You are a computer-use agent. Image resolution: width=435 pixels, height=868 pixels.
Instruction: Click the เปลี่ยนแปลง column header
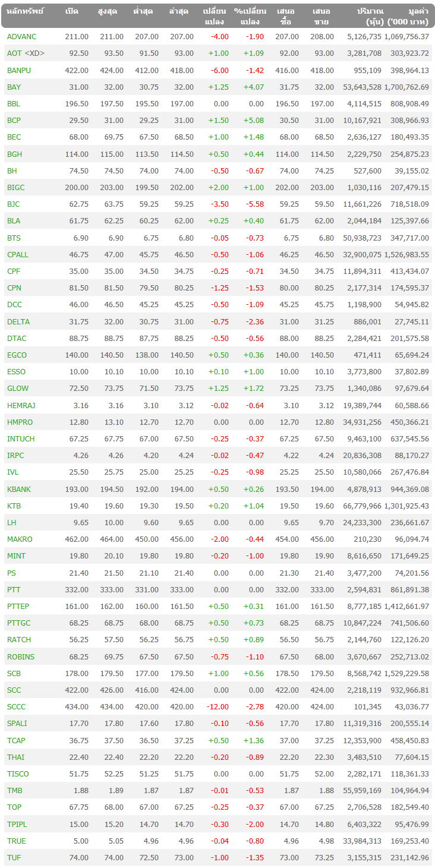214,16
